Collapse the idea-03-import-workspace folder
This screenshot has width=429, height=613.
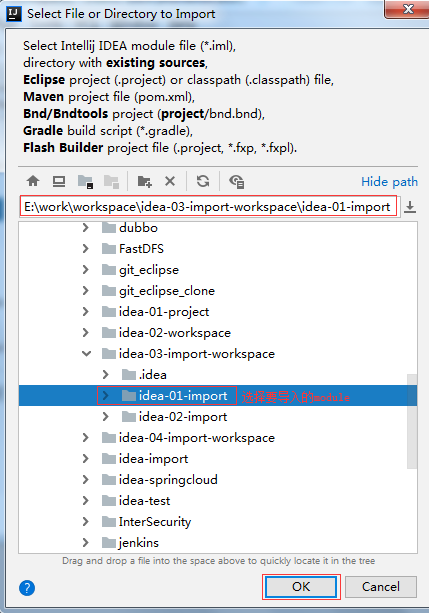[86, 354]
